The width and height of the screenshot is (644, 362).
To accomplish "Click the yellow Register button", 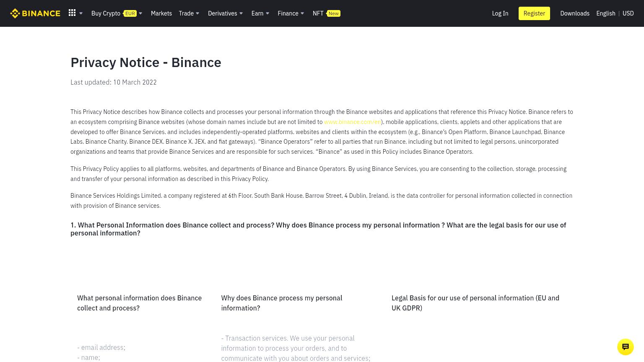I will (534, 13).
